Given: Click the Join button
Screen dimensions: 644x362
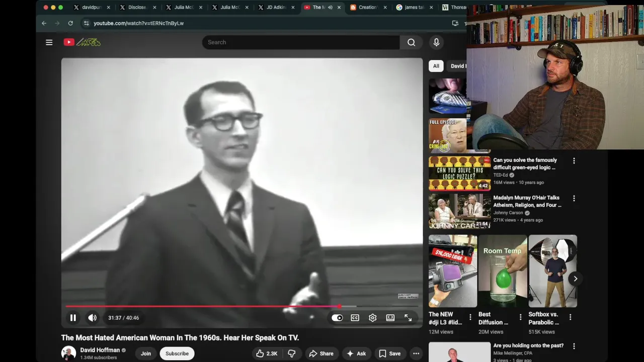Looking at the screenshot, I should click(x=146, y=353).
